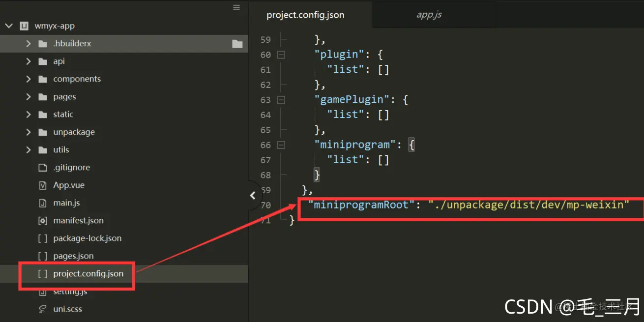Screen dimensions: 644x322
Task: Select the unpackage folder label
Action: coord(74,132)
